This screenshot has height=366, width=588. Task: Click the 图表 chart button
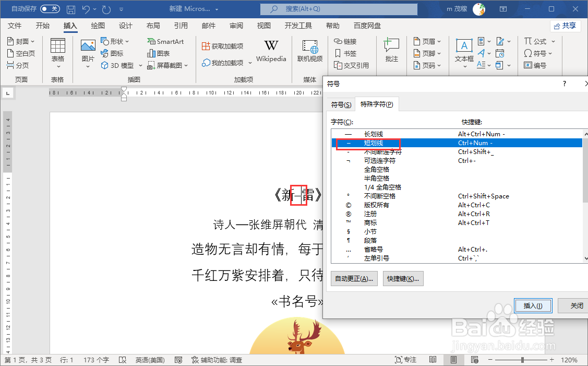(159, 53)
